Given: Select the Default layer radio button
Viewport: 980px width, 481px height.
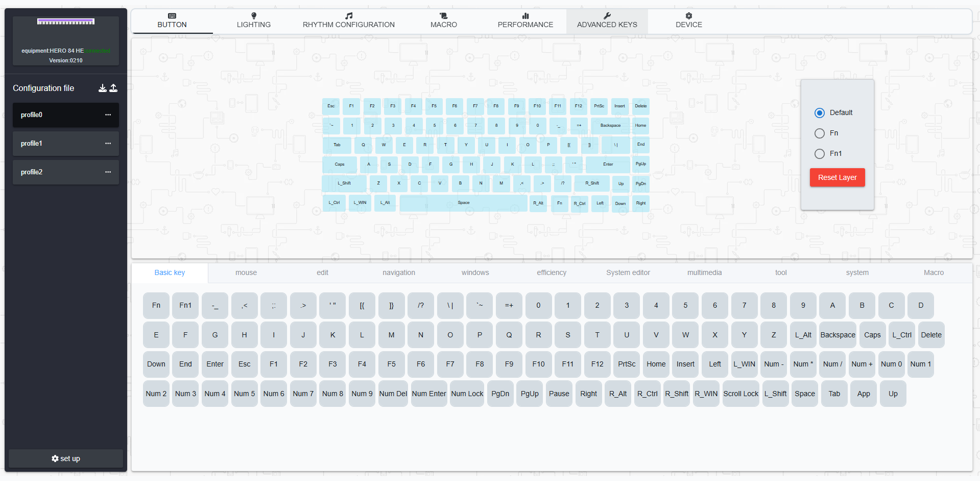Looking at the screenshot, I should tap(820, 113).
